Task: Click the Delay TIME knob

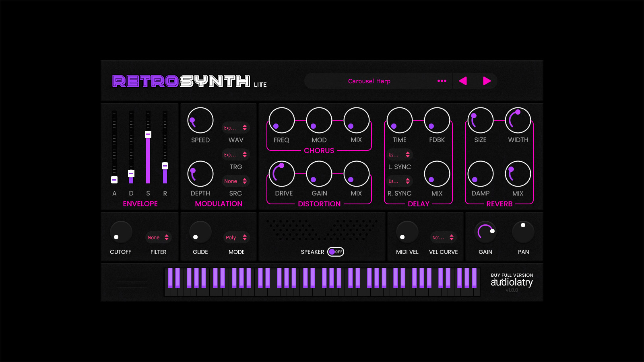Action: pyautogui.click(x=400, y=120)
